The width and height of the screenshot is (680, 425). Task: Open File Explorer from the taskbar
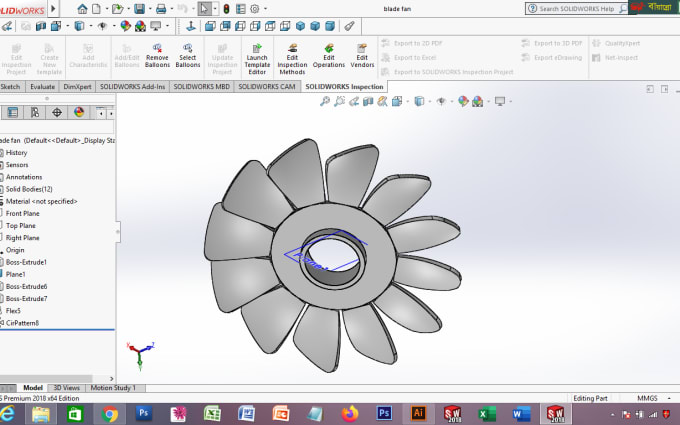[41, 414]
